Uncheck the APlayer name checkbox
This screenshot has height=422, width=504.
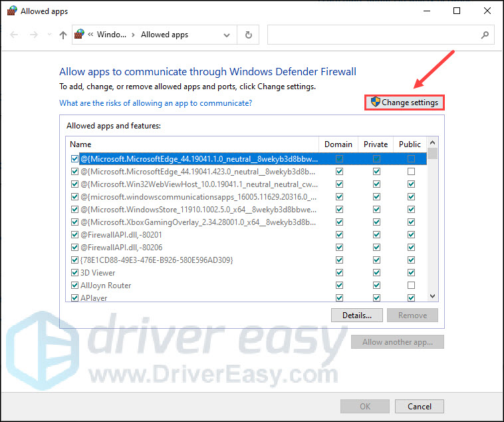point(74,298)
